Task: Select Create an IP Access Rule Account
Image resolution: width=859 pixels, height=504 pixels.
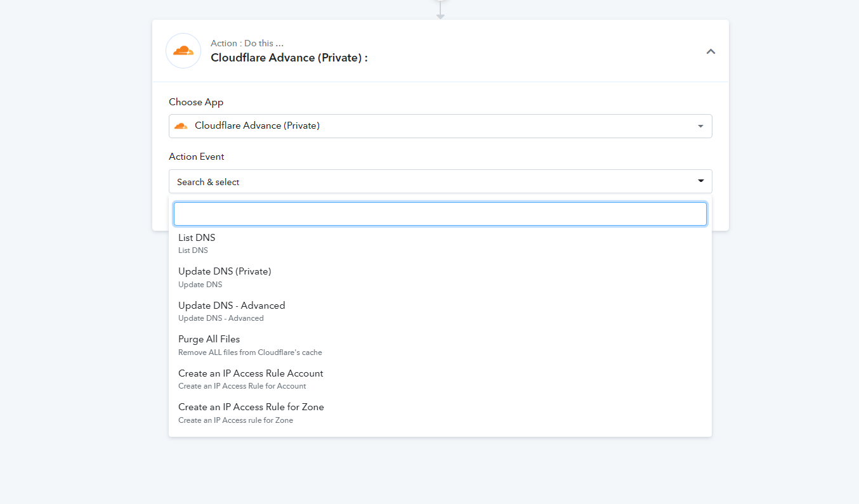Action: (440, 379)
